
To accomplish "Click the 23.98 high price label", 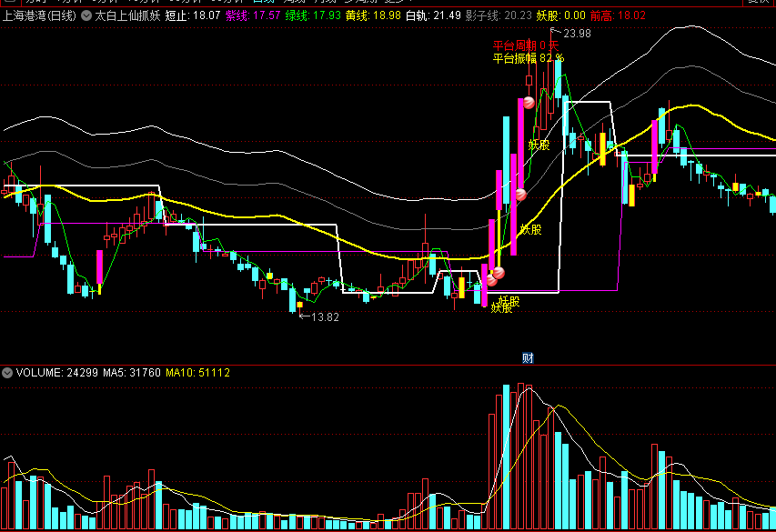I will 577,34.
